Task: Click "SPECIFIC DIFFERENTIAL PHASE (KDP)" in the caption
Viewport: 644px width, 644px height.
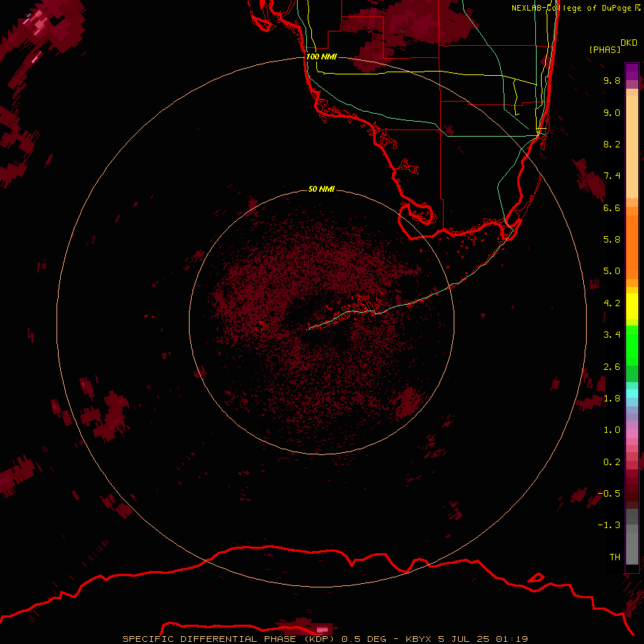Action: coord(229,639)
